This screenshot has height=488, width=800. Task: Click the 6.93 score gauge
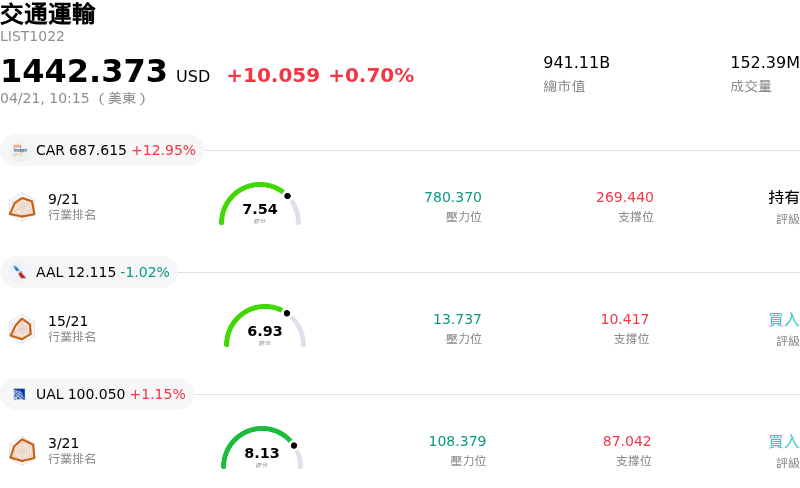(x=265, y=327)
